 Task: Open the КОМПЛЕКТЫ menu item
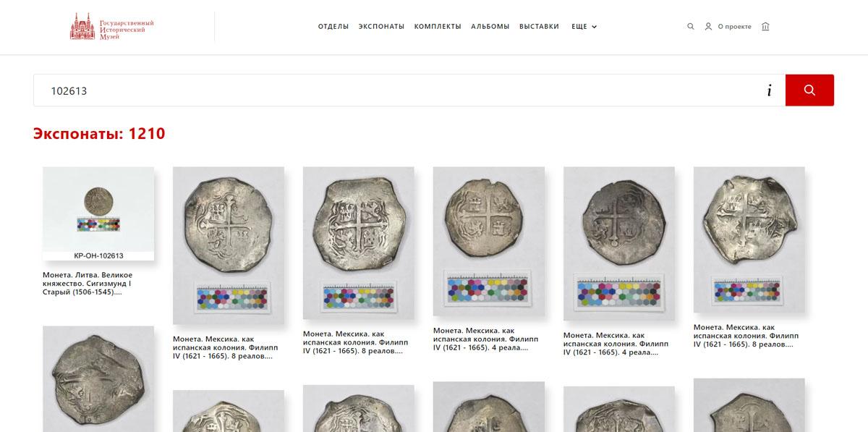pyautogui.click(x=438, y=27)
